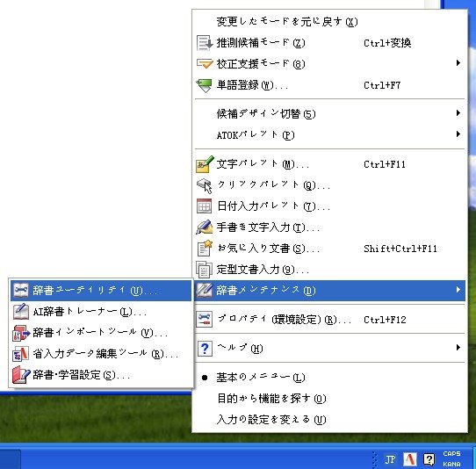Viewport: 476px width, 469px height.
Task: Click the クリックパレット icon
Action: click(x=205, y=185)
